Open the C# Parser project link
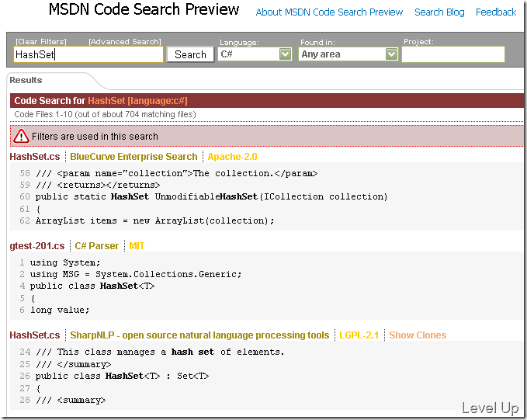This screenshot has height=420, width=527. click(97, 246)
